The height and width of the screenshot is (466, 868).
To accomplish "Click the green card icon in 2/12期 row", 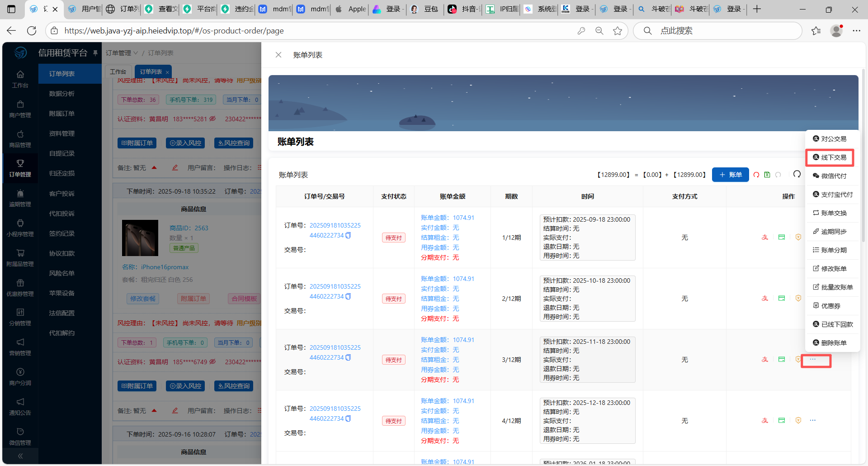I will 782,299.
